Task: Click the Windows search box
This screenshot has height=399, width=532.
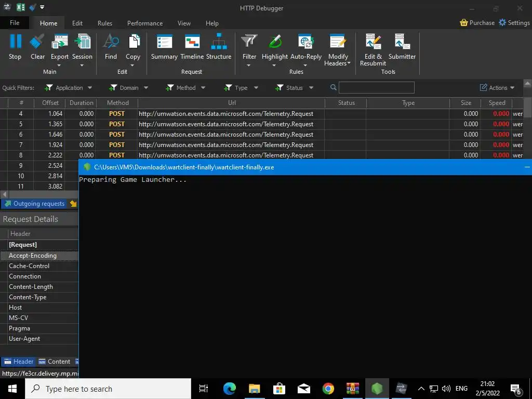Action: pos(108,389)
